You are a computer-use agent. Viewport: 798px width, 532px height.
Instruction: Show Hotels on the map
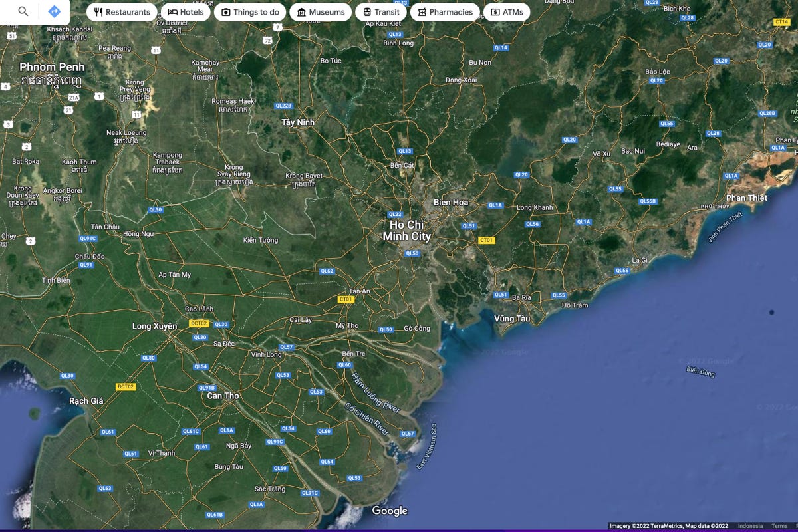[x=186, y=12]
